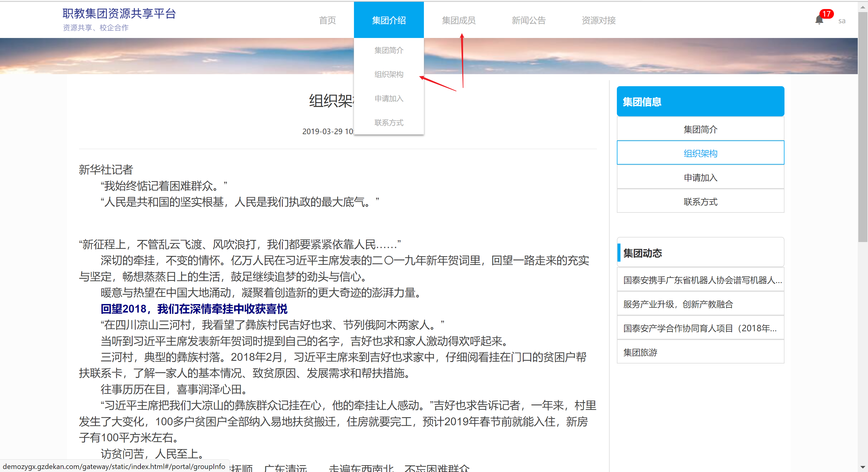
Task: Choose 组织架构 in the dropdown menu
Action: pos(389,74)
